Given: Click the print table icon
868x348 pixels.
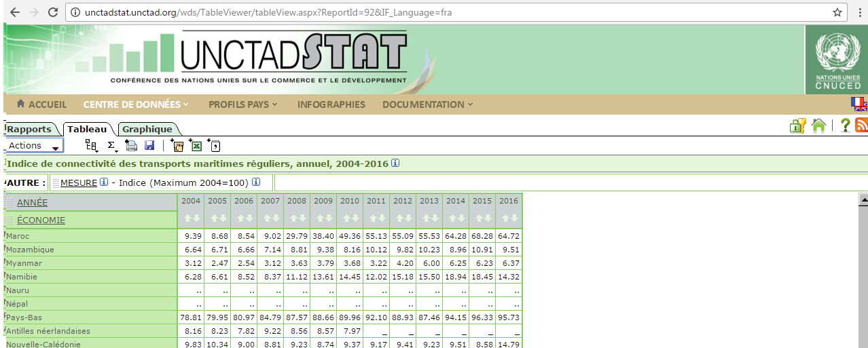Looking at the screenshot, I should 132,145.
